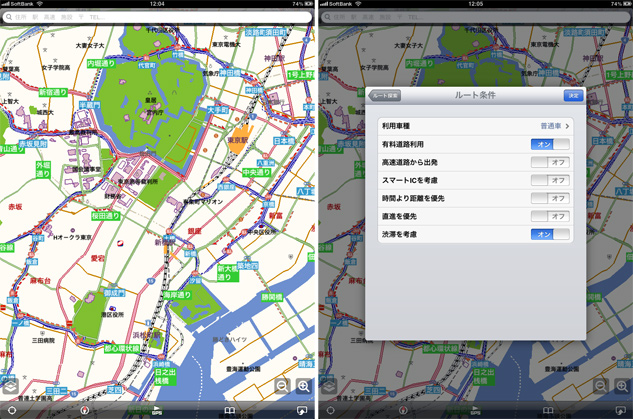Screen dimensions: 633x419
Task: Confirm with blue 決定 button
Action: [574, 96]
